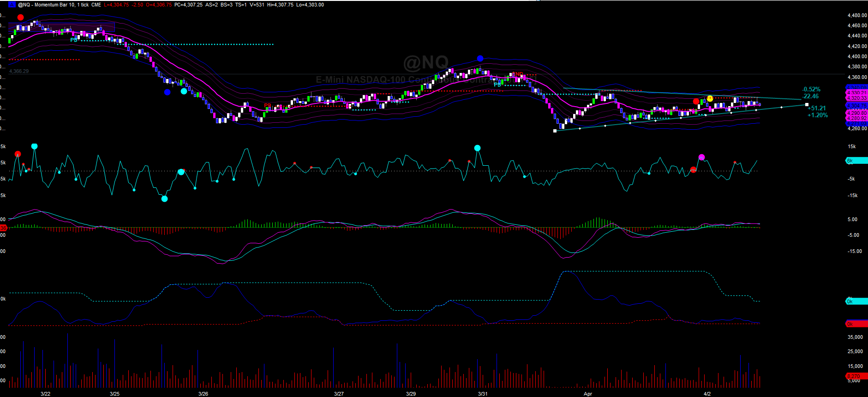Select the cyan dot beside blue dot under candles

(x=184, y=91)
